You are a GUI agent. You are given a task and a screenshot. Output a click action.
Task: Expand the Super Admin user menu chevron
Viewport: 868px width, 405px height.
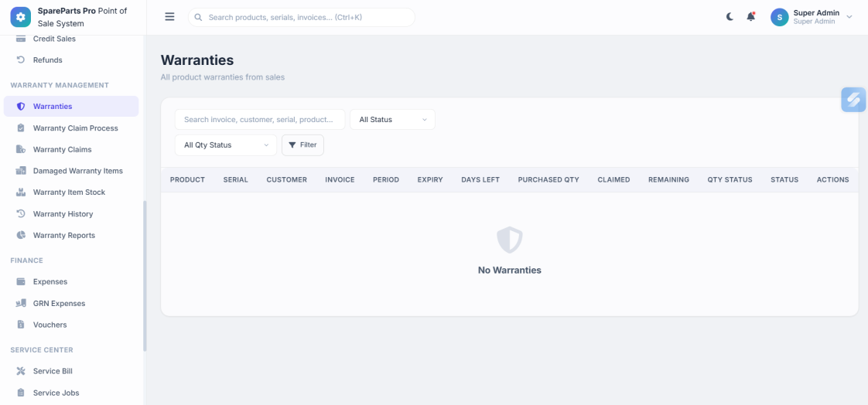(x=849, y=17)
